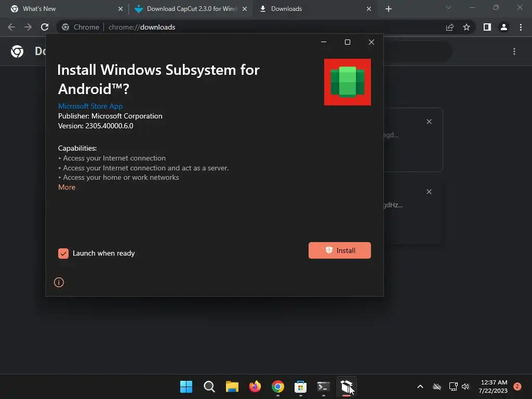Click OneDrive cloud tray icon
Viewport: 532px width, 399px height.
pyautogui.click(x=437, y=387)
